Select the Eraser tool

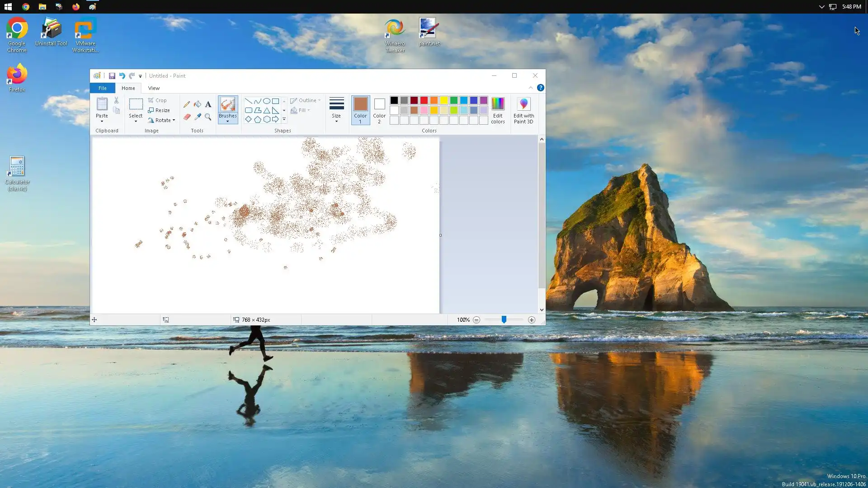pyautogui.click(x=187, y=117)
